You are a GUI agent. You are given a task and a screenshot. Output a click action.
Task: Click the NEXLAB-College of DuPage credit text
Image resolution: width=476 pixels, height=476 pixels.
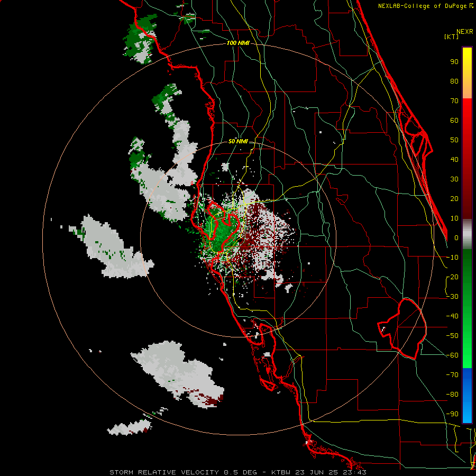point(425,6)
